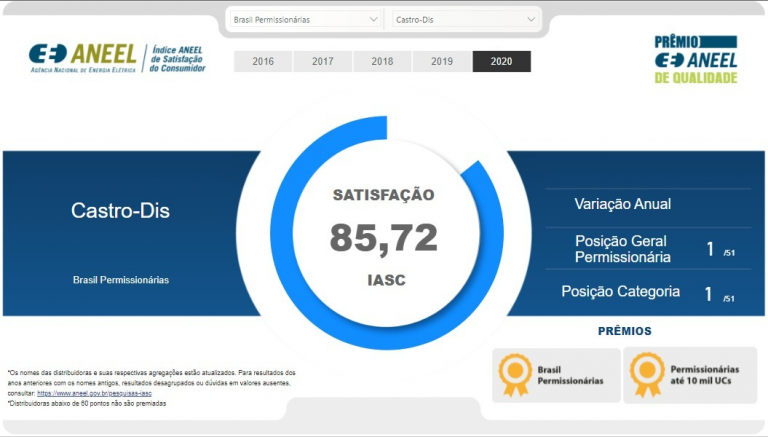768x437 pixels.
Task: Click the 85,72 satisfaction score
Action: tap(384, 238)
